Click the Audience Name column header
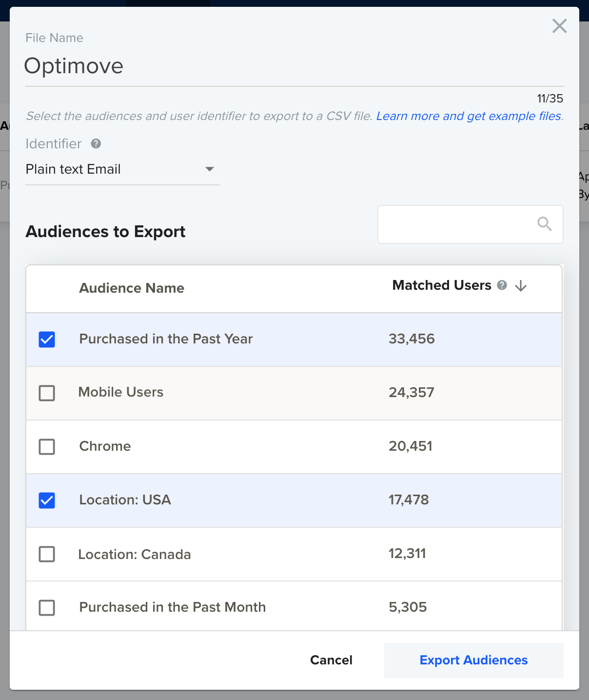This screenshot has width=589, height=700. 132,288
